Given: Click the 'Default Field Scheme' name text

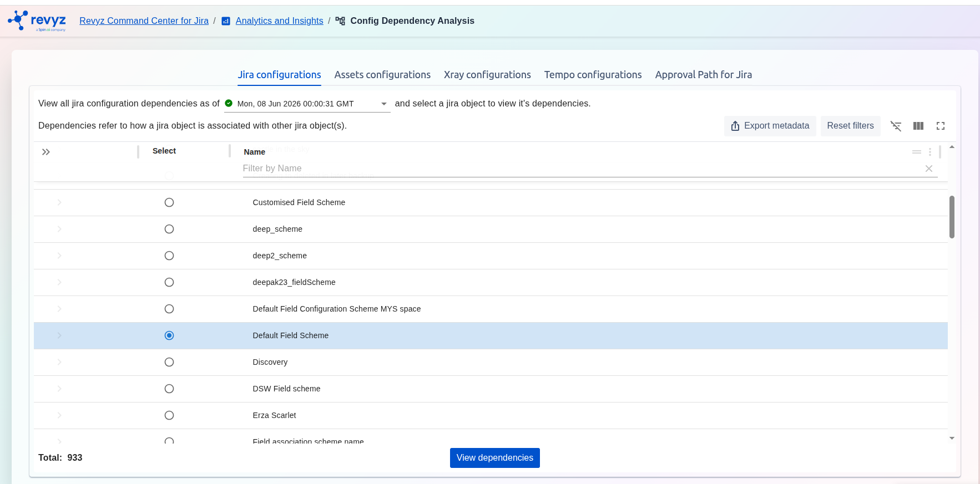Looking at the screenshot, I should tap(291, 335).
